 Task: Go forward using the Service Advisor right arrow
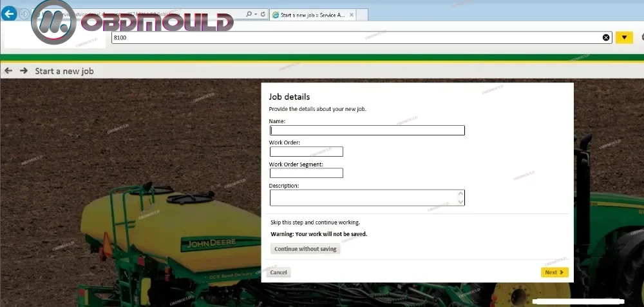click(x=24, y=71)
